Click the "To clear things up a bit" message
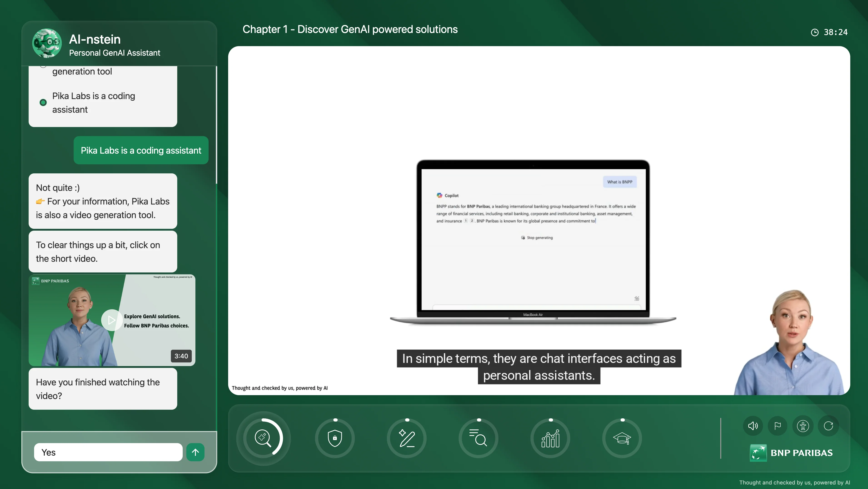Screen dimensions: 868x489 tap(103, 252)
